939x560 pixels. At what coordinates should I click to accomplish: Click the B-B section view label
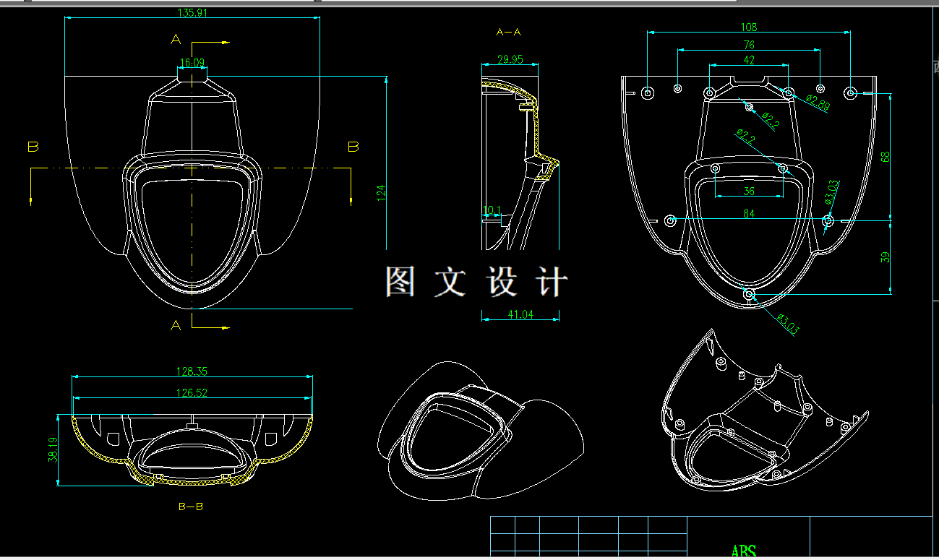191,507
